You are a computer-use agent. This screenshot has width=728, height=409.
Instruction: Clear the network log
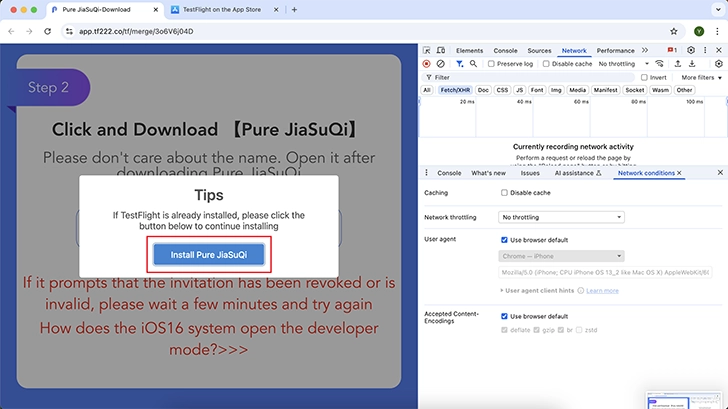click(440, 64)
